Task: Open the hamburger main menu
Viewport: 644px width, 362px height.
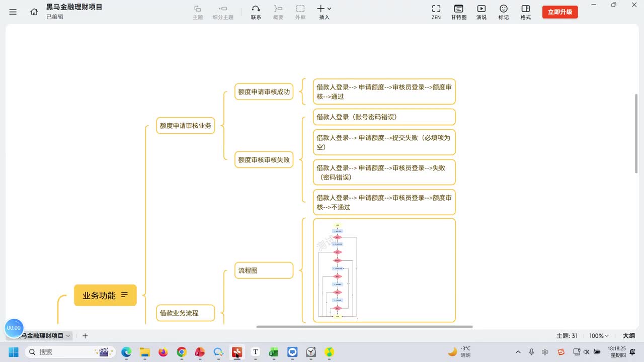Action: pos(13,12)
